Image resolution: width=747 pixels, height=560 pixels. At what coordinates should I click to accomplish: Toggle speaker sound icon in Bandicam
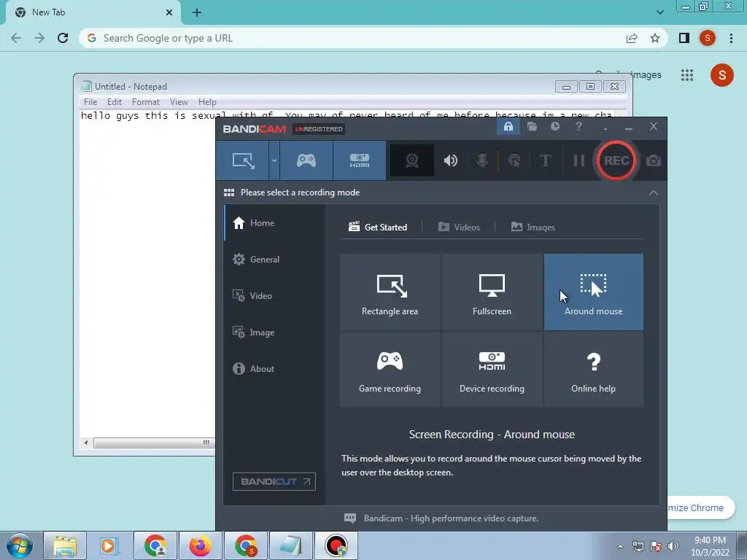point(450,160)
